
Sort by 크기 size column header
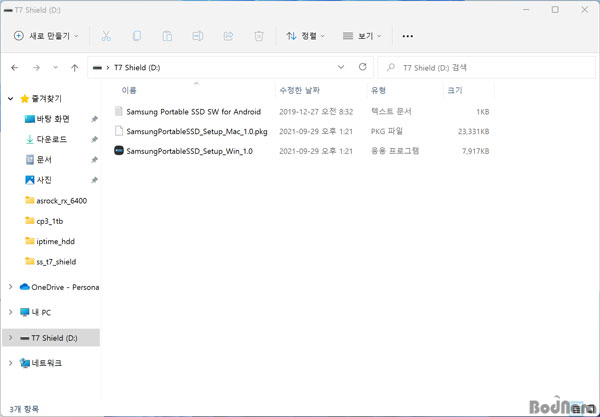pyautogui.click(x=455, y=90)
